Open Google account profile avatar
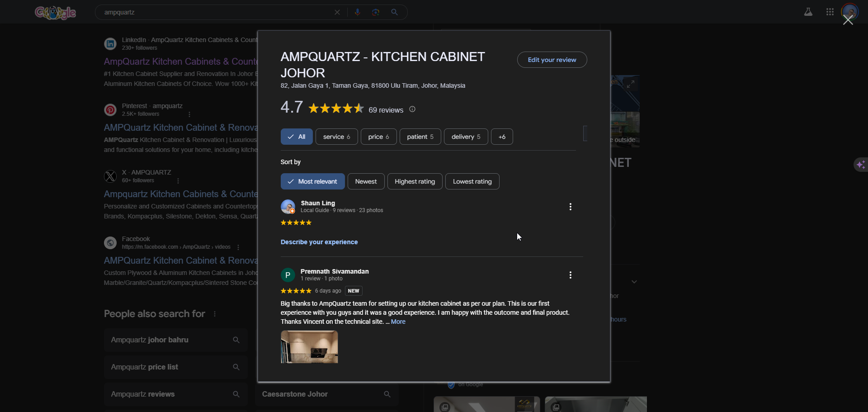 click(x=850, y=11)
